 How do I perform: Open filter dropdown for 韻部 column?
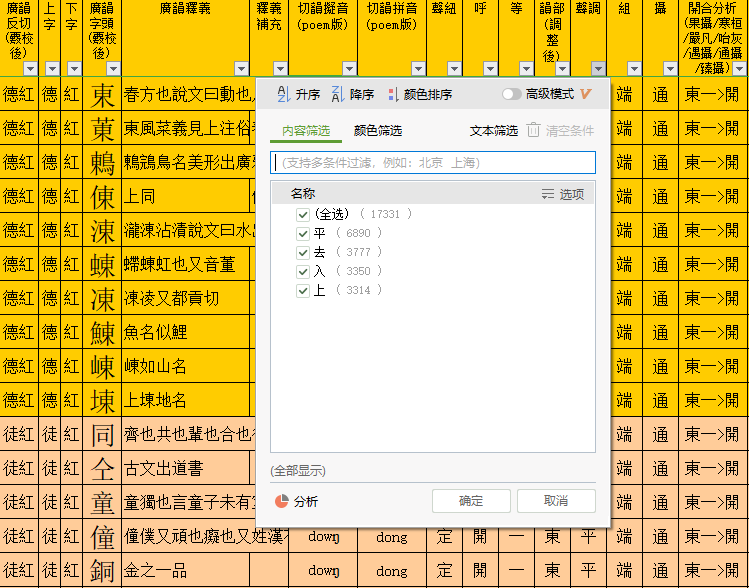point(562,69)
